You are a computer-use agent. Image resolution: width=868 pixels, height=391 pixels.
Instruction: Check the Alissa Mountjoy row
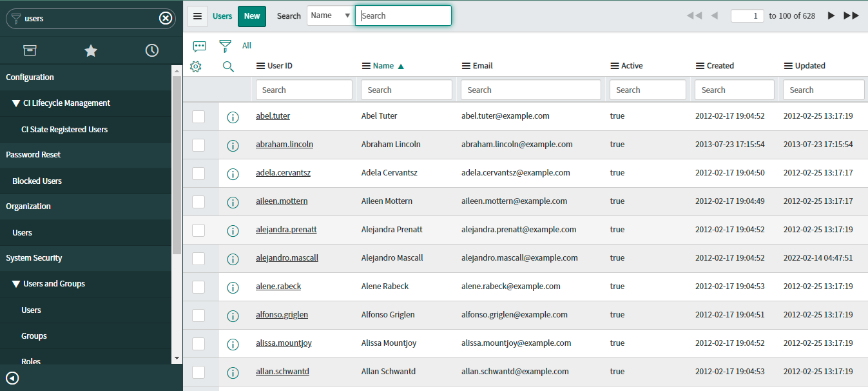[198, 343]
